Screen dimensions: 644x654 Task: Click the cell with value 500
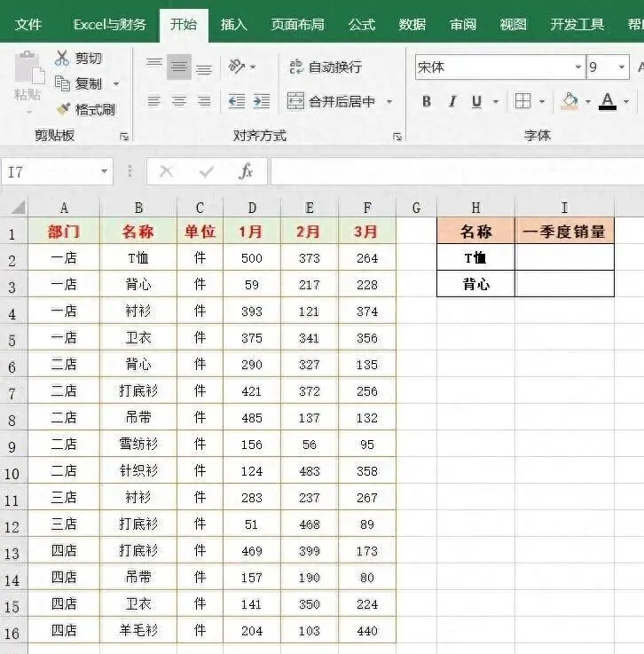click(x=252, y=257)
